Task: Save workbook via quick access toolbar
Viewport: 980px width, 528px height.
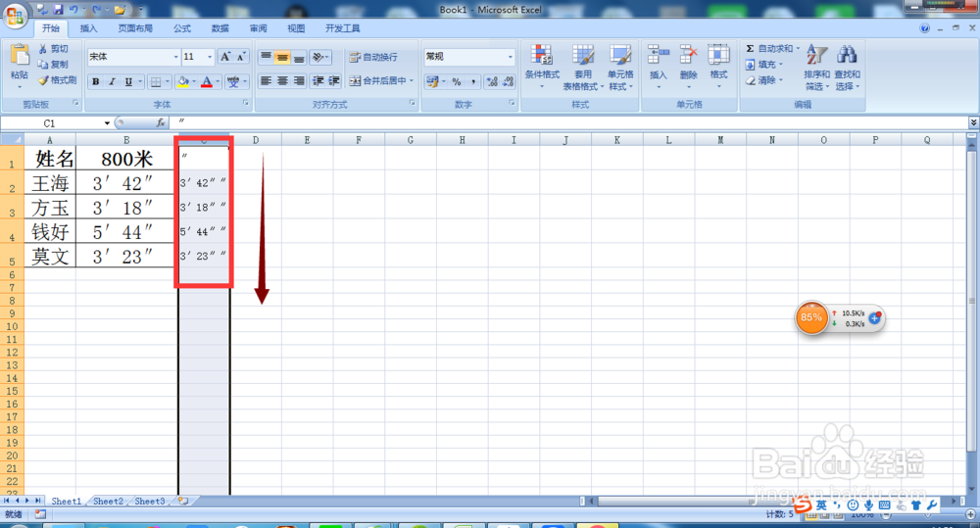Action: click(58, 10)
